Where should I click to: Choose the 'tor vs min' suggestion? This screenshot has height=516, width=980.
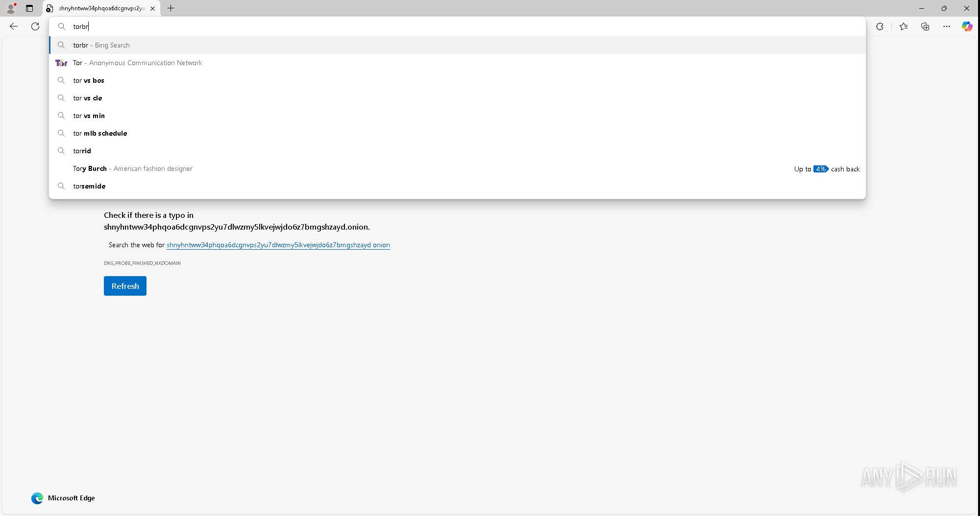[457, 116]
